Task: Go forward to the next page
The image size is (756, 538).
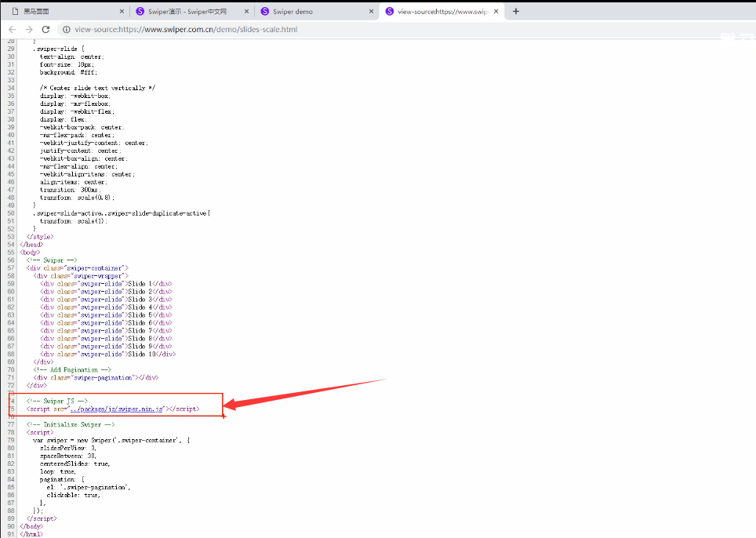Action: coord(29,29)
